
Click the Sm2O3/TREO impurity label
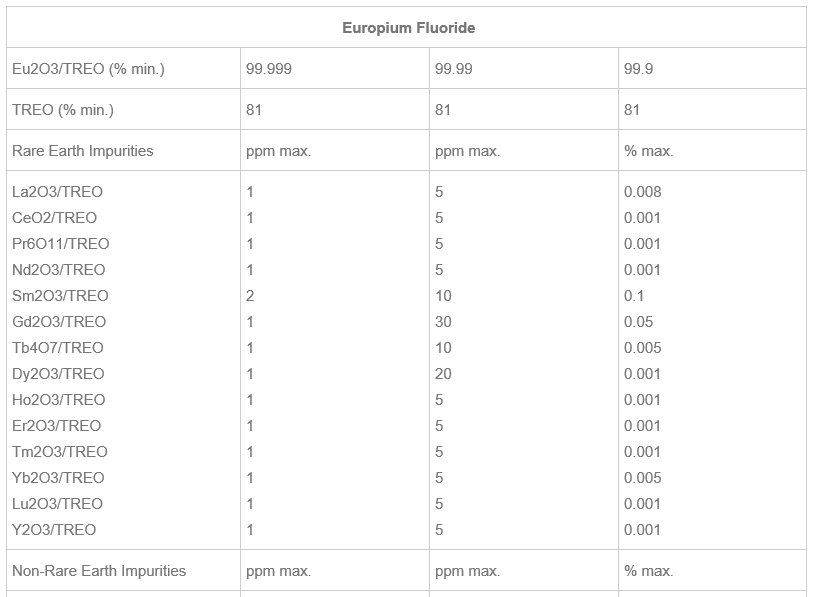(x=60, y=296)
